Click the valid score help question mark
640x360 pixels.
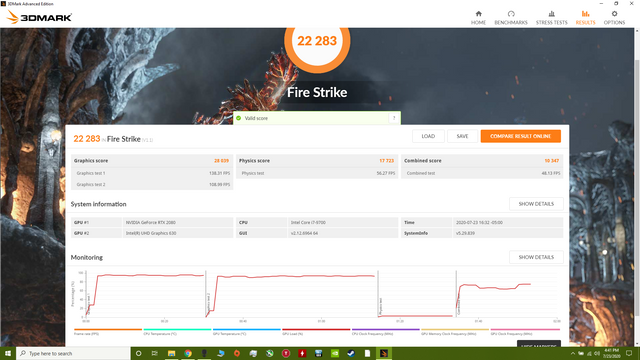(x=394, y=118)
